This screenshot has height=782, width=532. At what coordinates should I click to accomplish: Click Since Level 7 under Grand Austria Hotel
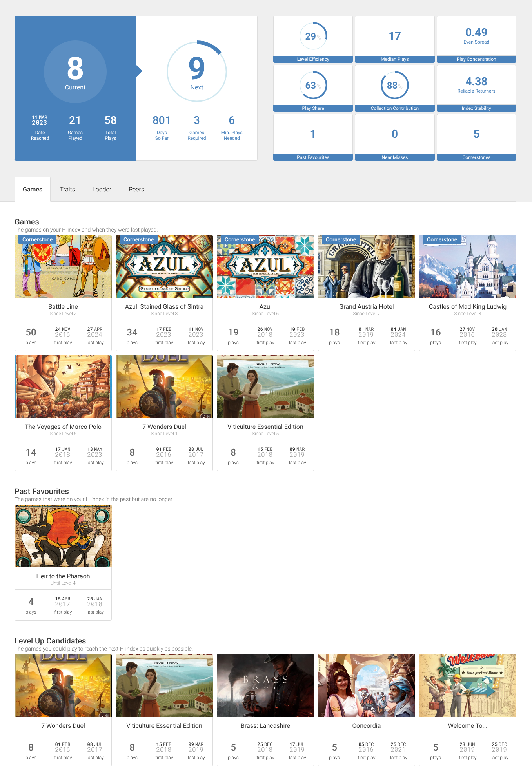coord(367,314)
